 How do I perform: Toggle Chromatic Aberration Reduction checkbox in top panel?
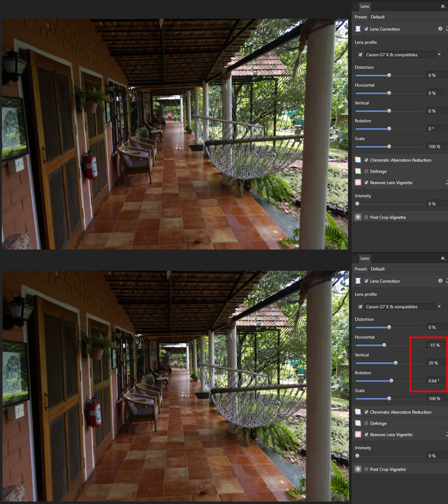click(x=366, y=160)
